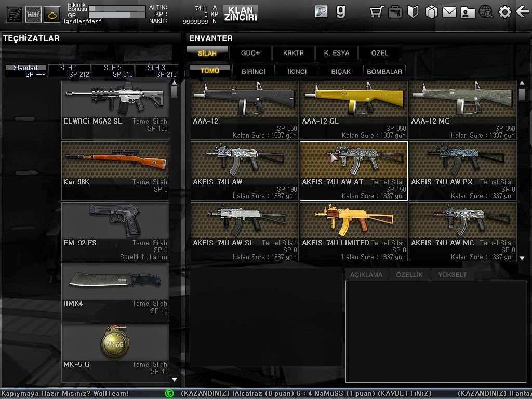Select the AAA-12 GL yellow shotgun

click(353, 110)
